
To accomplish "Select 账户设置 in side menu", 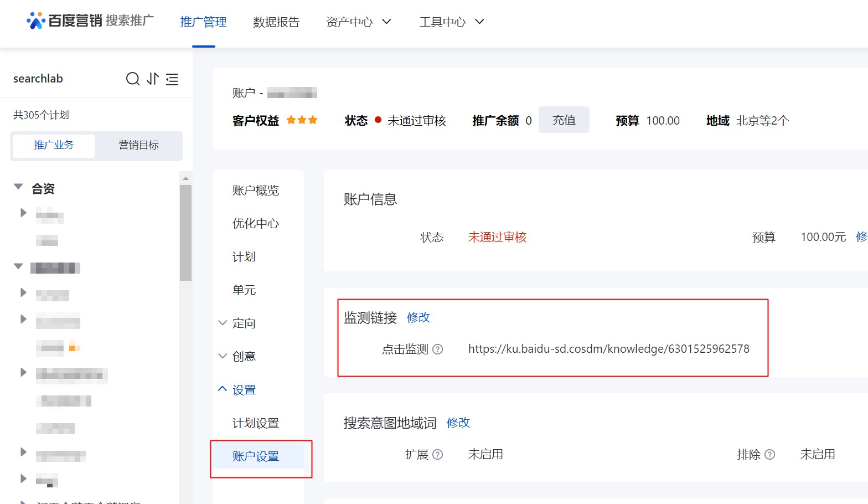I will coord(256,456).
